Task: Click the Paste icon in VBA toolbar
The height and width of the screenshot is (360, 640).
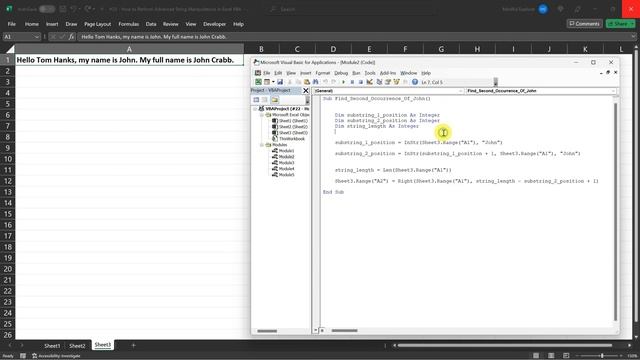Action: pos(307,82)
